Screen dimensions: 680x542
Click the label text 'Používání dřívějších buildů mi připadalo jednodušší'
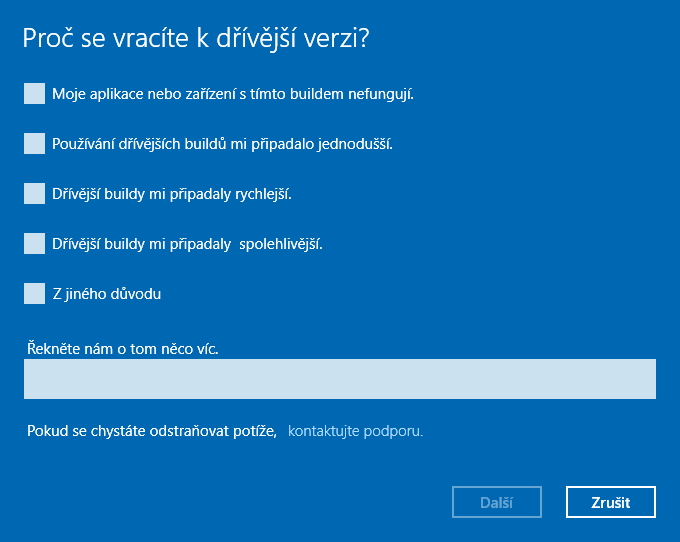pos(222,144)
